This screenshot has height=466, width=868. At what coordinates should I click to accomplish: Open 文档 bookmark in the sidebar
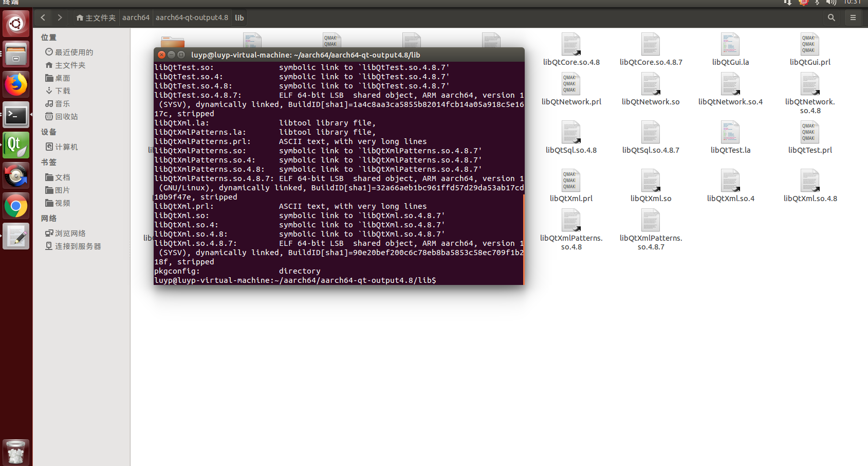pyautogui.click(x=58, y=177)
